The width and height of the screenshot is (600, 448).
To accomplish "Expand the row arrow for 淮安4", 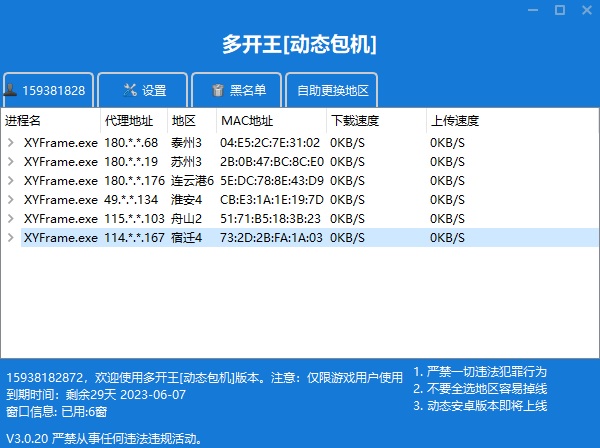I will pos(11,199).
